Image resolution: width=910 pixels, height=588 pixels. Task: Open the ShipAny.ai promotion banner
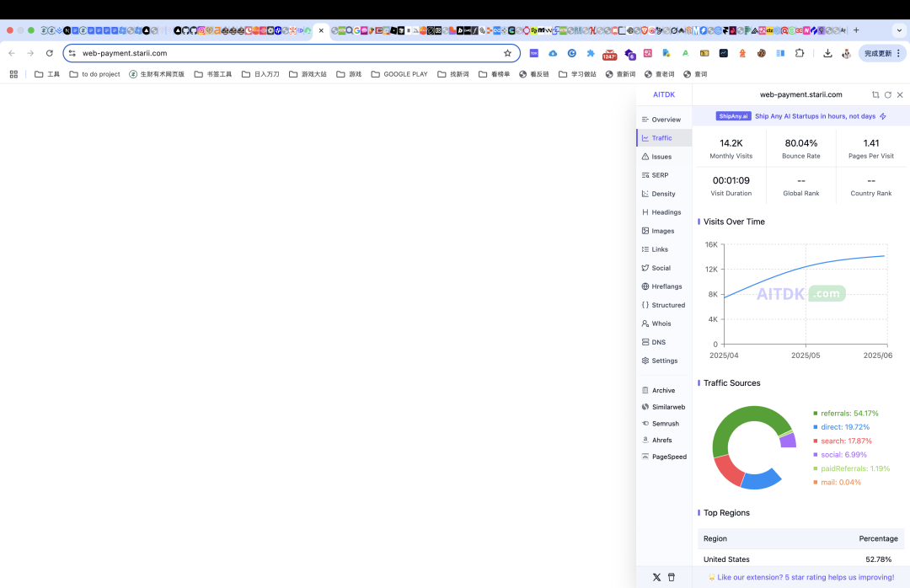[801, 116]
